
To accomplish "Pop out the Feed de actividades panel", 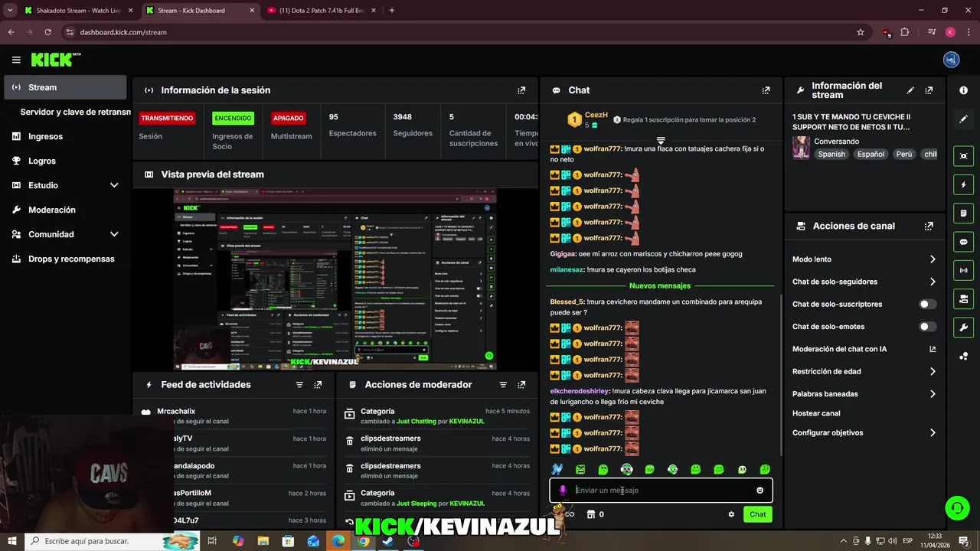I will tap(318, 385).
